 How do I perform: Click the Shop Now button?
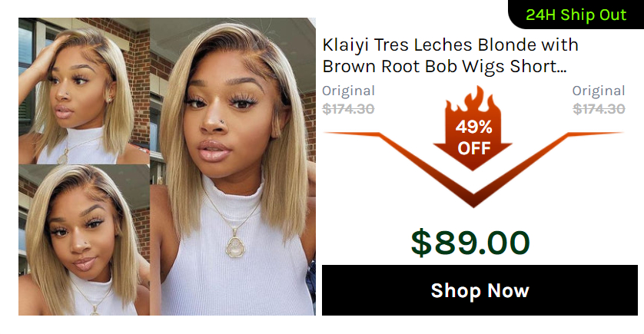[x=480, y=290]
